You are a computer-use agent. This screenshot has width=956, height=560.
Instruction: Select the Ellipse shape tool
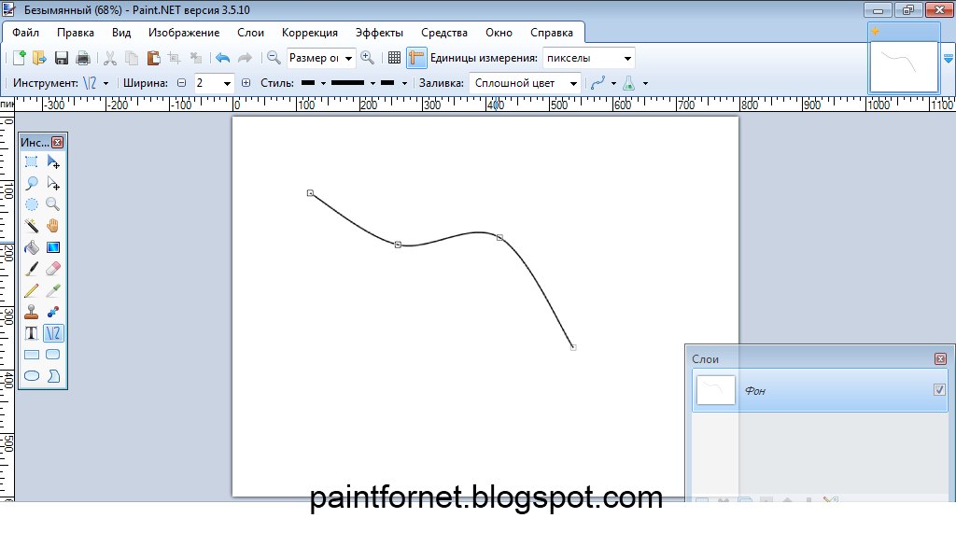click(31, 374)
